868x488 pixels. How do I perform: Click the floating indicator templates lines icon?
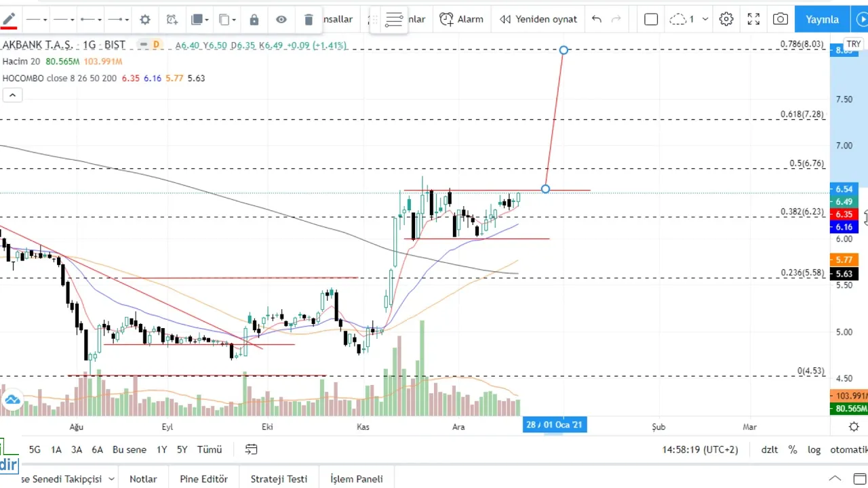[394, 20]
